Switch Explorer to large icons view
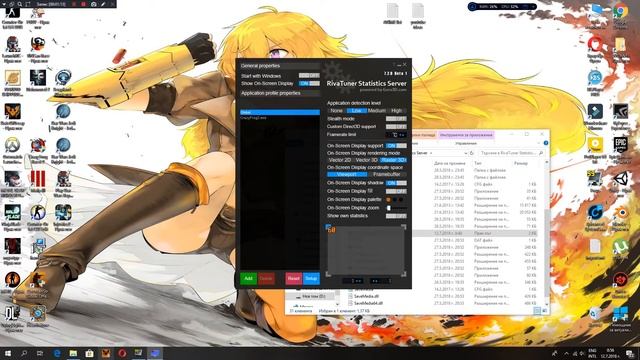The height and width of the screenshot is (360, 640). click(x=544, y=311)
